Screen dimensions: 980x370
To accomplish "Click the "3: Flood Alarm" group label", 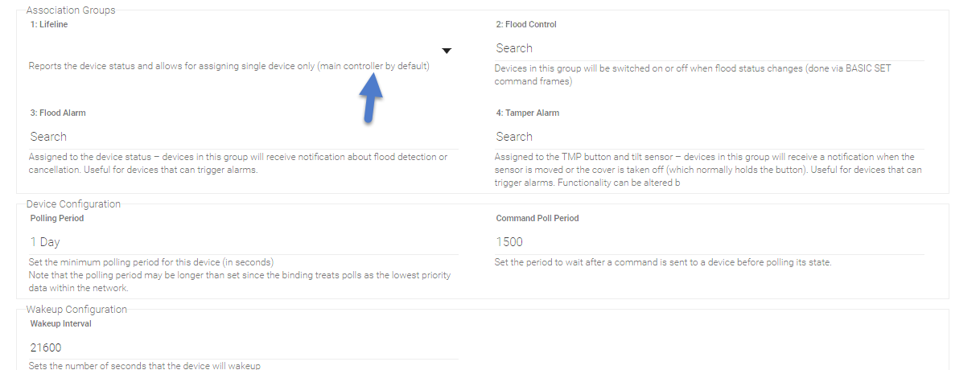I will pyautogui.click(x=58, y=113).
